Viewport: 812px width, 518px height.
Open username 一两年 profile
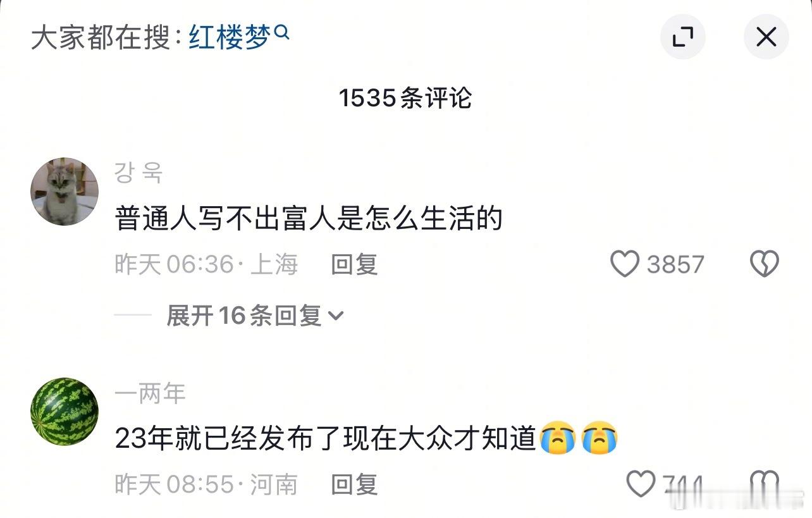(x=150, y=393)
